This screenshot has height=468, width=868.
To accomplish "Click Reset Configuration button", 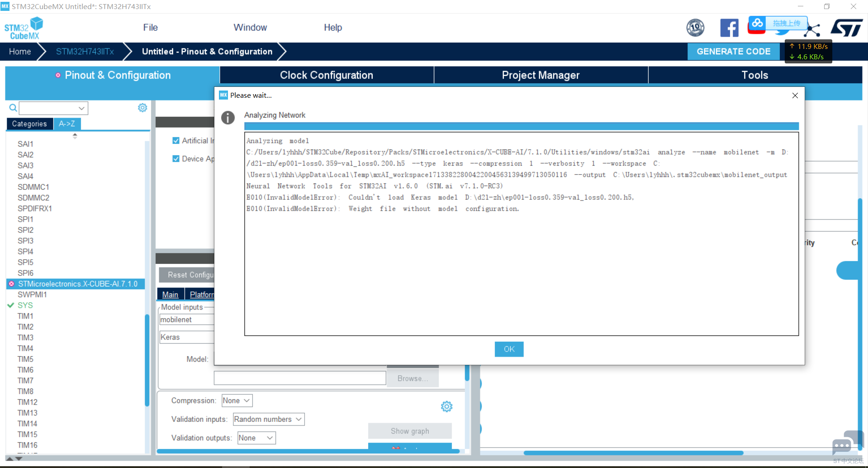I will [x=187, y=275].
